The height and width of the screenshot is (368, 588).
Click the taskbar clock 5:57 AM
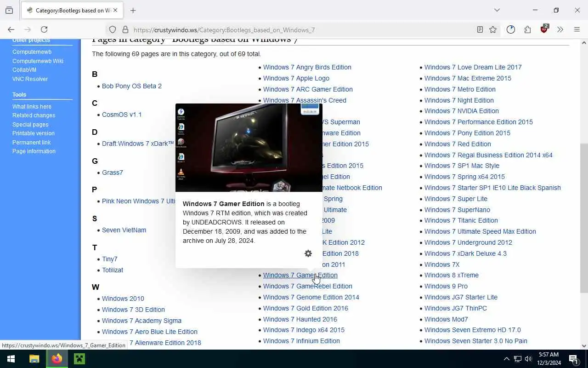[549, 359]
